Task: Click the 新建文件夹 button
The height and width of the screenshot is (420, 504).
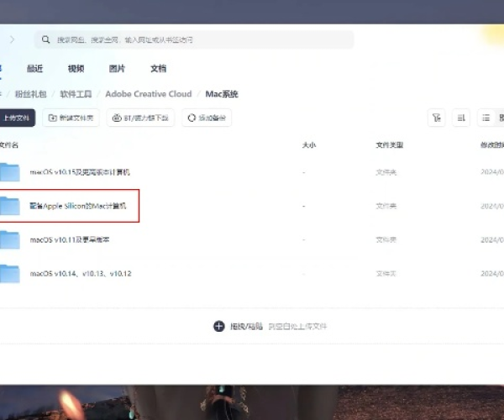Action: [71, 118]
